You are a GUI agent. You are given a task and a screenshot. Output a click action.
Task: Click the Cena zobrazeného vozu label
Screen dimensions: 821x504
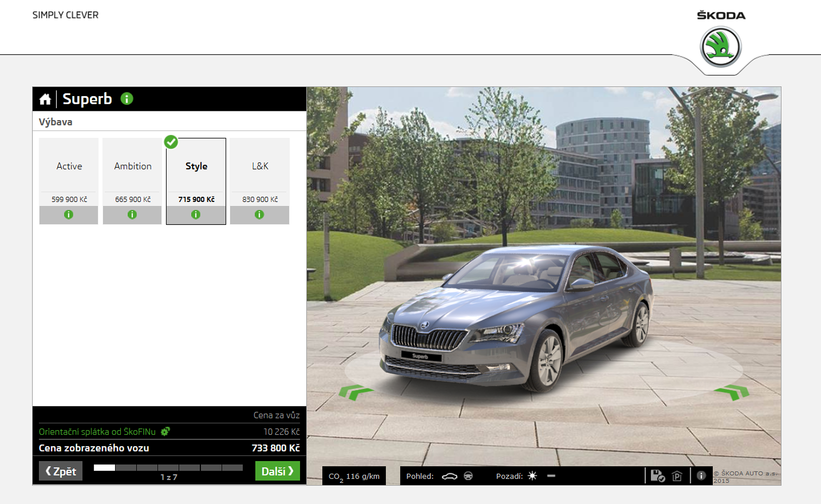click(94, 448)
